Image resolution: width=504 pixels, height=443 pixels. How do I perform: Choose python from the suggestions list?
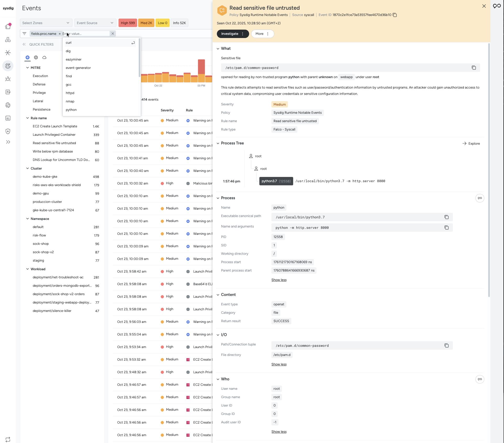click(71, 110)
